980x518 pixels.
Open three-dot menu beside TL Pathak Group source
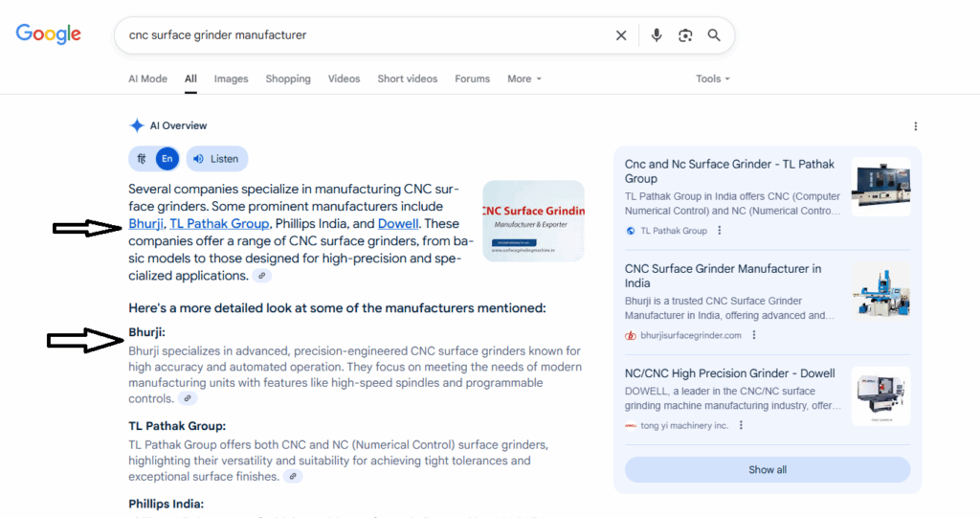point(720,231)
